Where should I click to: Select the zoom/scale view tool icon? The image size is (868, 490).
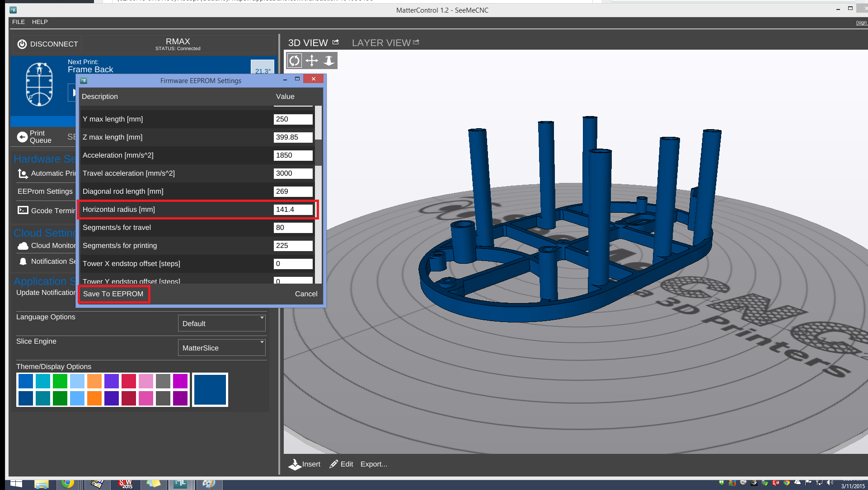pyautogui.click(x=329, y=61)
